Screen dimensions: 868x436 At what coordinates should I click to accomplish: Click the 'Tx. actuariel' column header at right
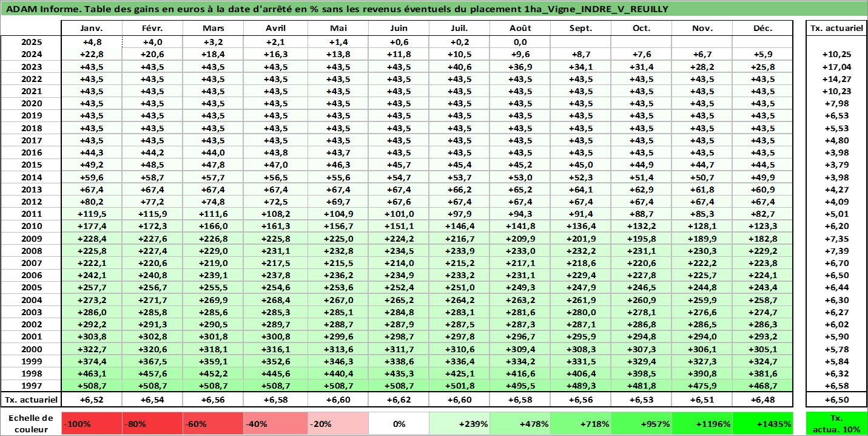click(x=836, y=29)
